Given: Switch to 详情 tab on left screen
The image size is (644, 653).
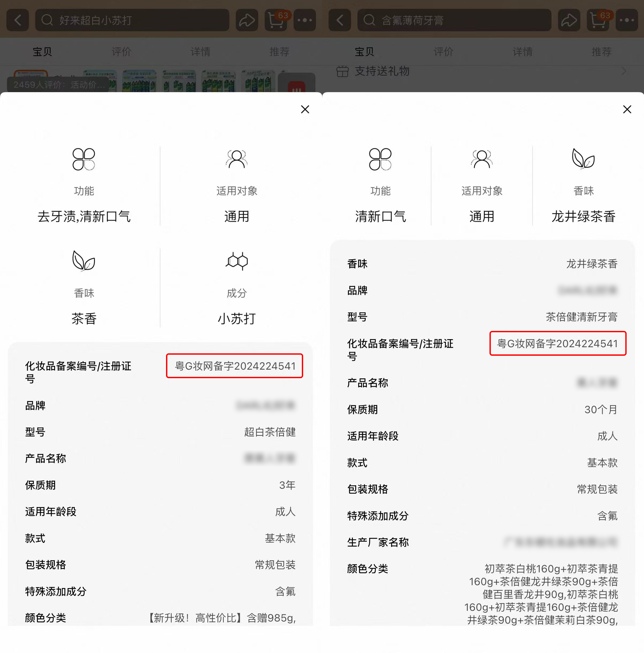Looking at the screenshot, I should (200, 52).
